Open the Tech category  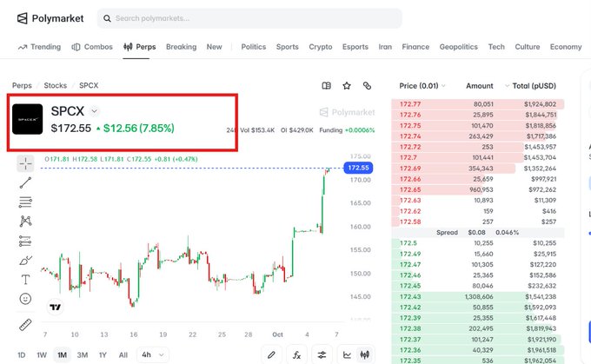pos(496,47)
